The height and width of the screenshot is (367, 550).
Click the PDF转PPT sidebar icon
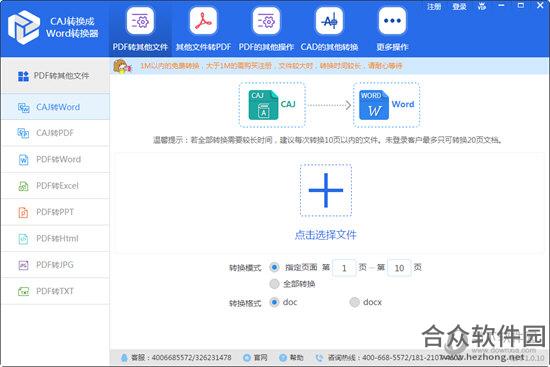click(24, 212)
